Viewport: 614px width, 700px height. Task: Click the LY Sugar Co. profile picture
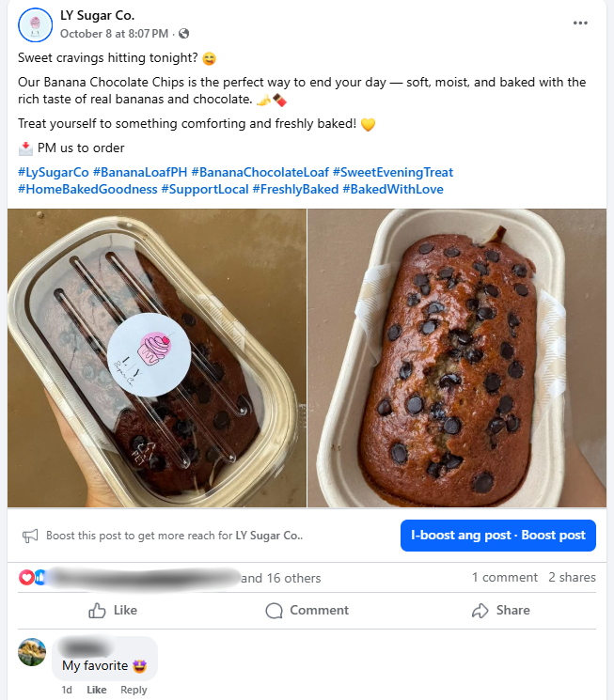point(35,24)
